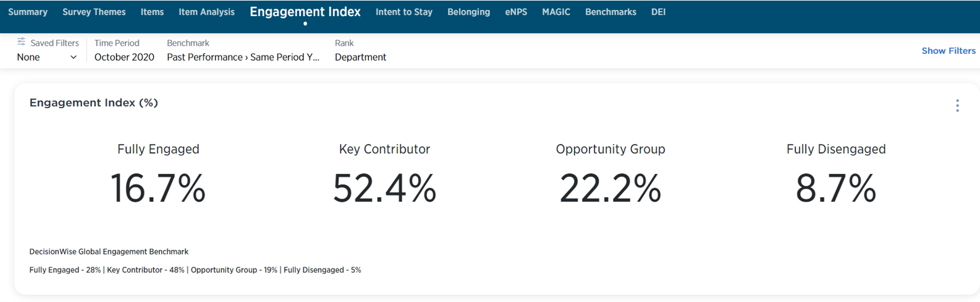Viewport: 980px width, 302px height.
Task: Open the DEI tab
Action: tap(658, 12)
